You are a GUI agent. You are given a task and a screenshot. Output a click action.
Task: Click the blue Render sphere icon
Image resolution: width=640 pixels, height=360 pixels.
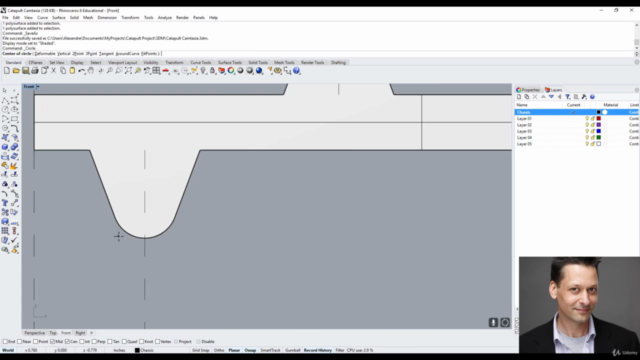tap(259, 71)
